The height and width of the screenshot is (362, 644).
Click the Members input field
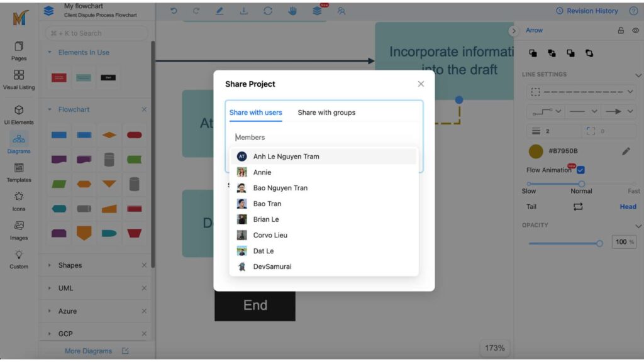(x=323, y=137)
